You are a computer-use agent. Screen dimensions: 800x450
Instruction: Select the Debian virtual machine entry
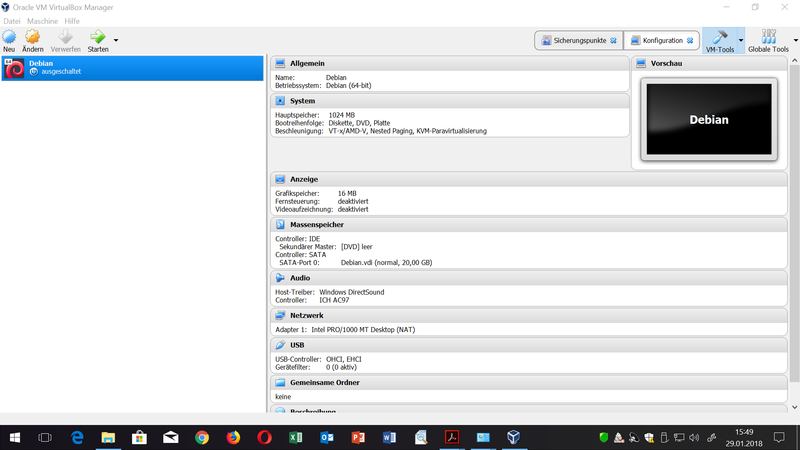[133, 68]
